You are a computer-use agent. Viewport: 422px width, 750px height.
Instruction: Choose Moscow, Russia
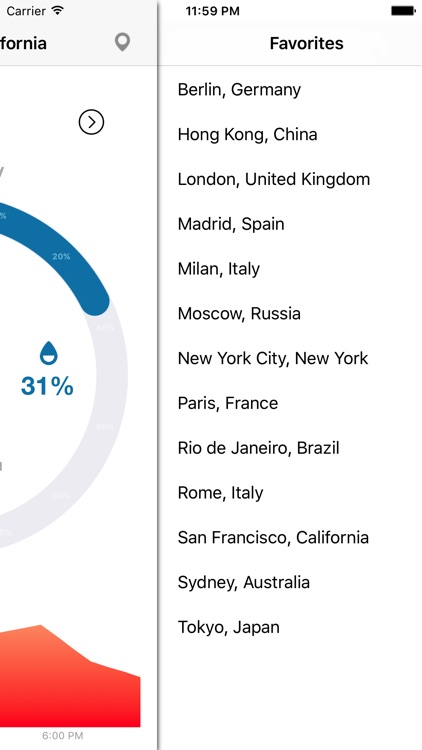(x=290, y=314)
